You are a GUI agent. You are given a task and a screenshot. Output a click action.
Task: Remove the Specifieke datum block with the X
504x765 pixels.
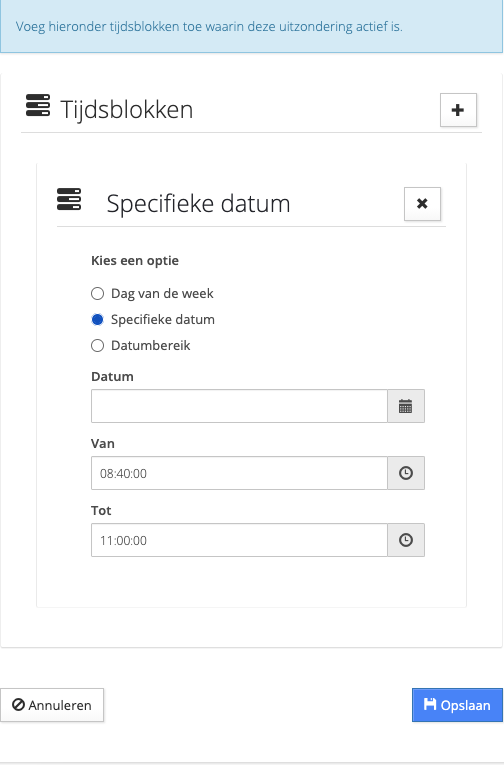click(x=422, y=203)
